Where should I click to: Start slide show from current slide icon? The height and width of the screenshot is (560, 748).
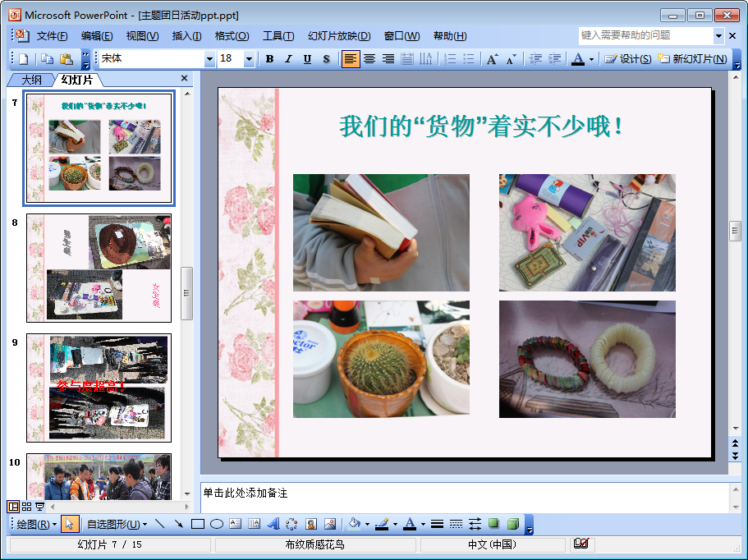click(x=39, y=507)
